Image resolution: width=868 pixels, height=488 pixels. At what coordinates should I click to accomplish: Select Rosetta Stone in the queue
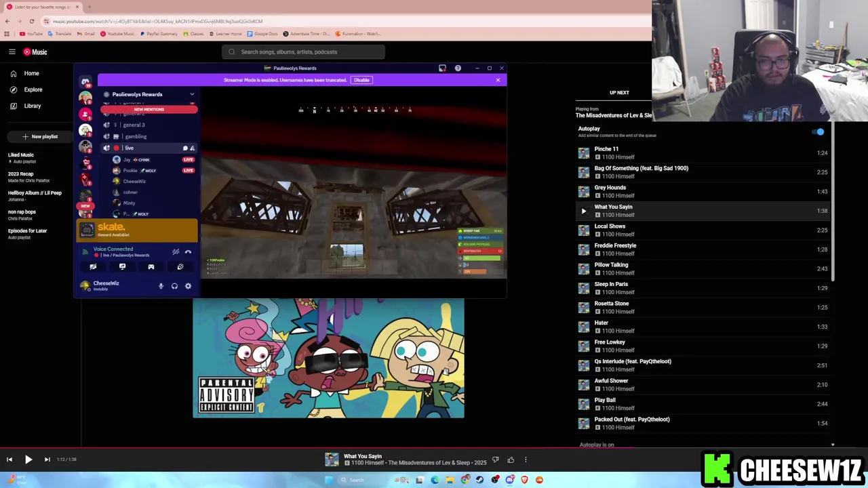702,307
